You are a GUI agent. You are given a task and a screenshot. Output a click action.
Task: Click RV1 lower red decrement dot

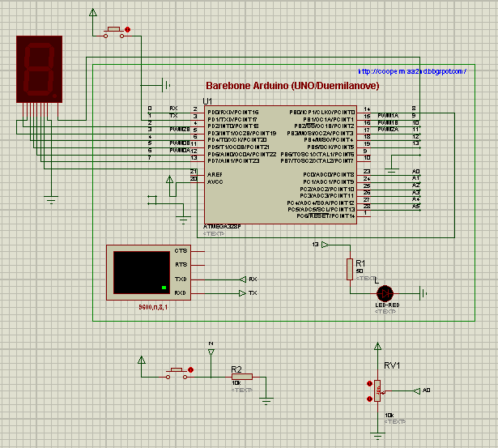pos(369,399)
